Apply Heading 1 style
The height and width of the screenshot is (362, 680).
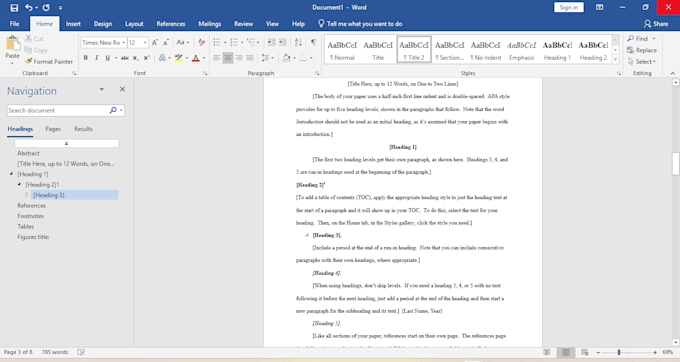(x=557, y=50)
